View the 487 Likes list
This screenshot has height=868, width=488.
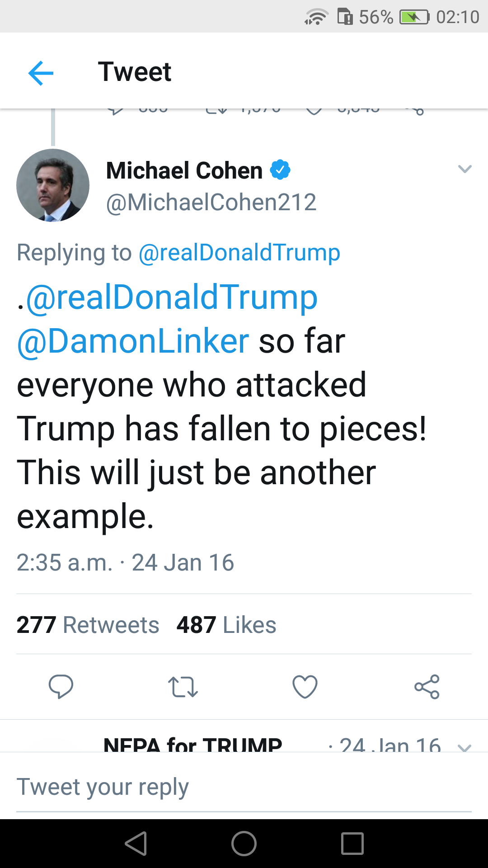pyautogui.click(x=226, y=625)
